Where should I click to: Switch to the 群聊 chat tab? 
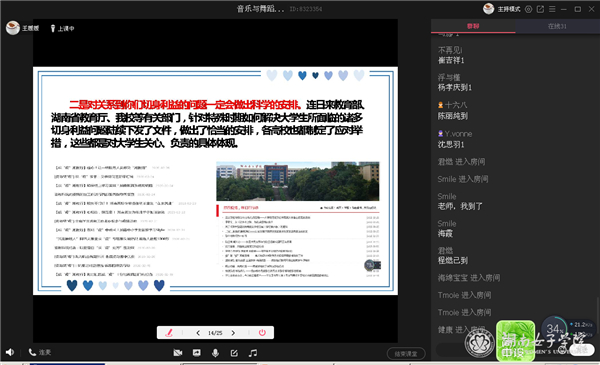click(x=473, y=26)
